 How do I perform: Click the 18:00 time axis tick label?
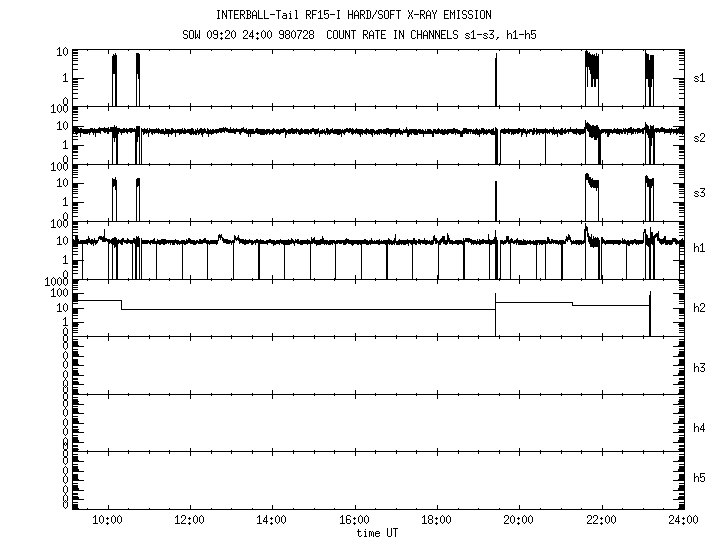pyautogui.click(x=436, y=520)
